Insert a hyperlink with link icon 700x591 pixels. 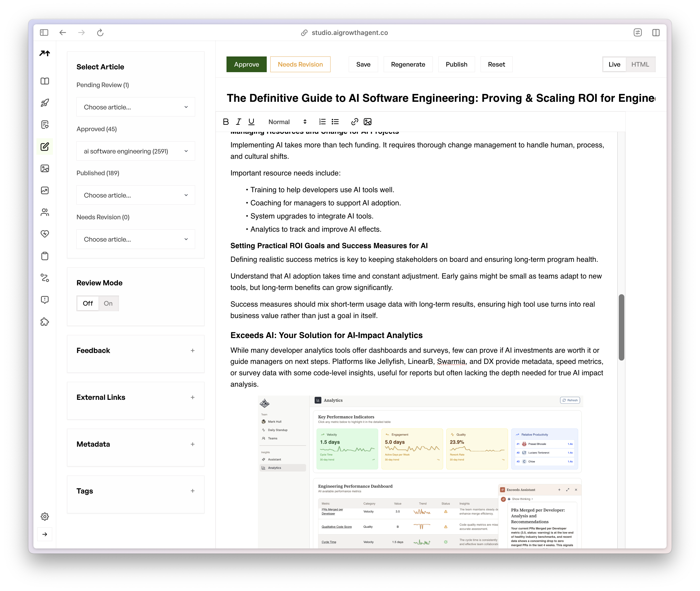click(x=355, y=122)
